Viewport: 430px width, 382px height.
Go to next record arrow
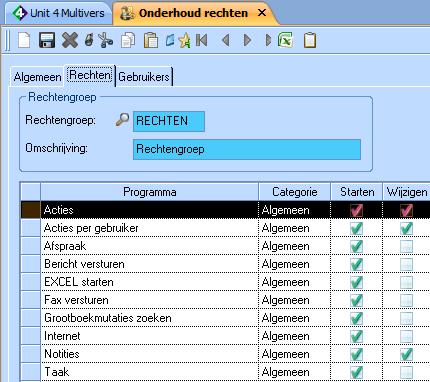tap(247, 40)
